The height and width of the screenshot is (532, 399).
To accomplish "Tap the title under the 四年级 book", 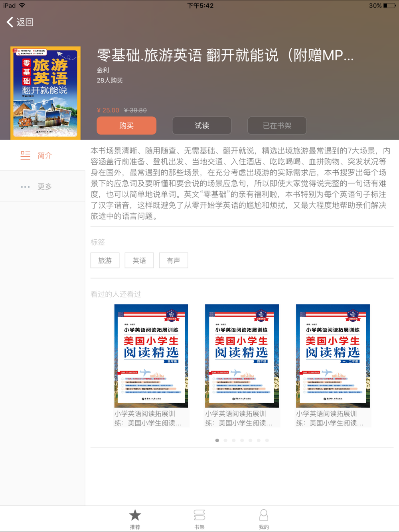I will (239, 418).
